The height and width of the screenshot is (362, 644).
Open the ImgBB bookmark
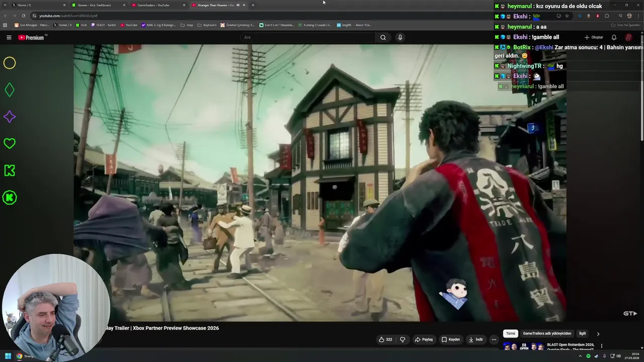coord(354,25)
